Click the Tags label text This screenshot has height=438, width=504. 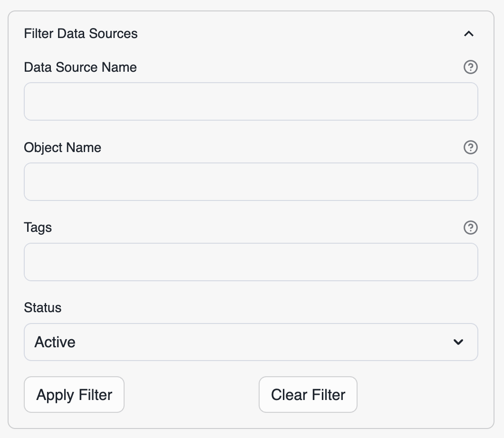(x=38, y=228)
